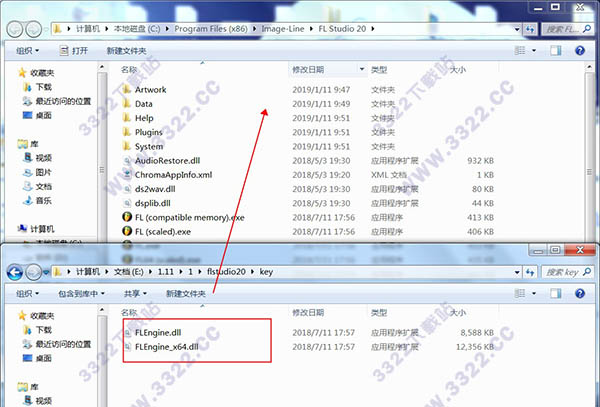600x407 pixels.
Task: Open the 共享 dropdown menu
Action: [x=135, y=293]
